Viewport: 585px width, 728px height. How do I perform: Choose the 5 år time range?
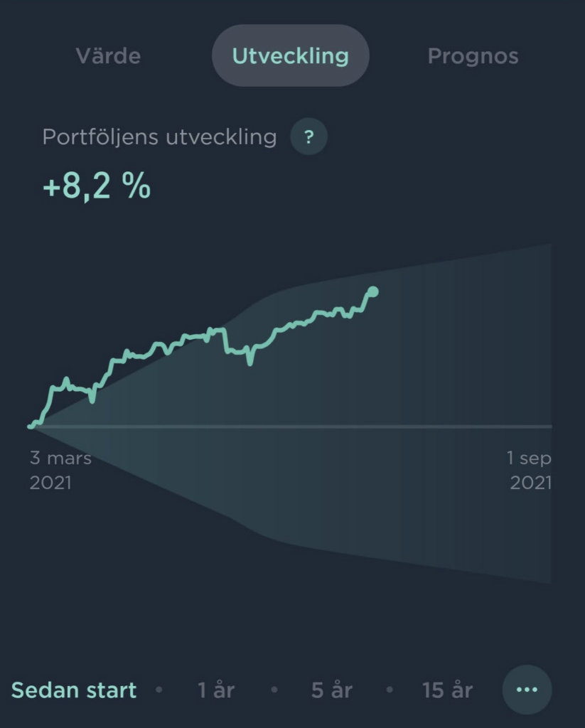click(332, 690)
